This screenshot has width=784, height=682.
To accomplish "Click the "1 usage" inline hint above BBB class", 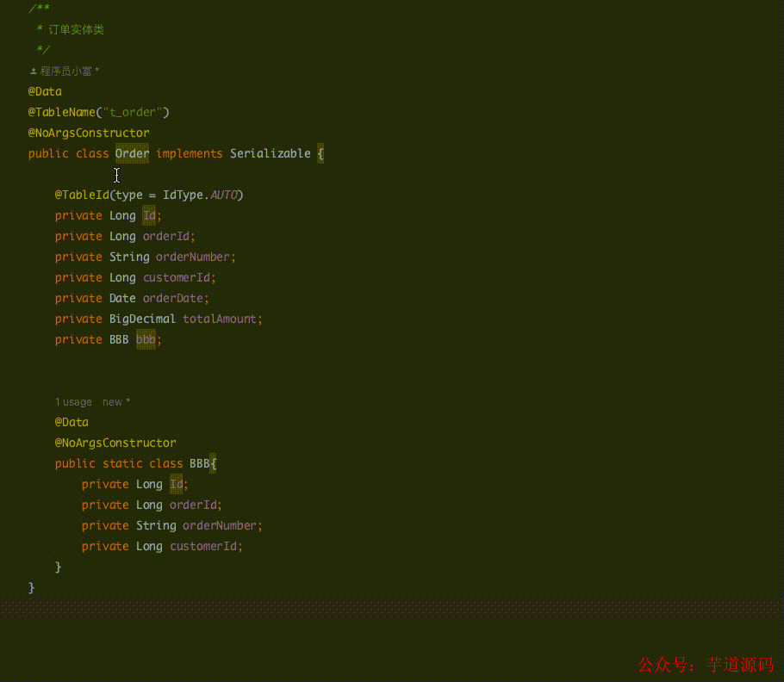I will click(72, 401).
